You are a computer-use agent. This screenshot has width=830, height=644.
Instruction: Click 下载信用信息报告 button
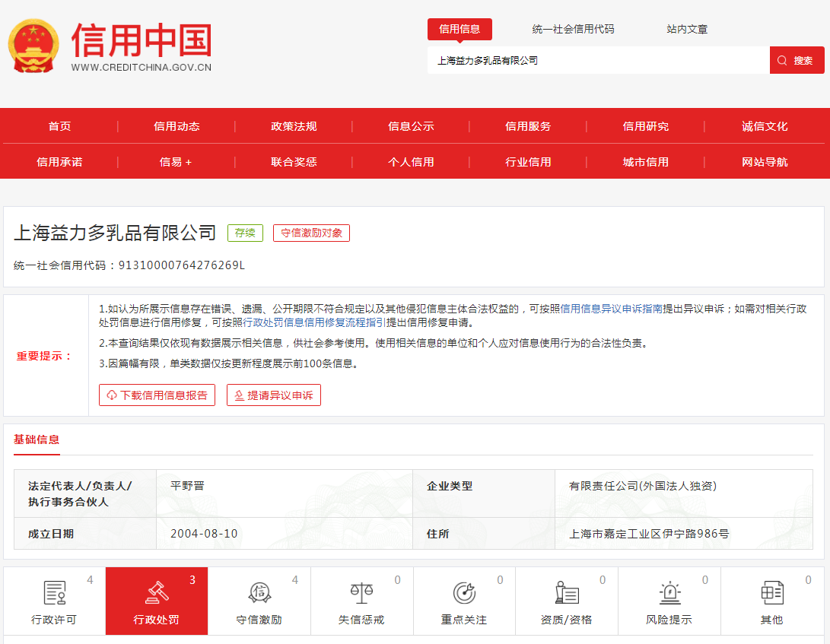(x=157, y=395)
